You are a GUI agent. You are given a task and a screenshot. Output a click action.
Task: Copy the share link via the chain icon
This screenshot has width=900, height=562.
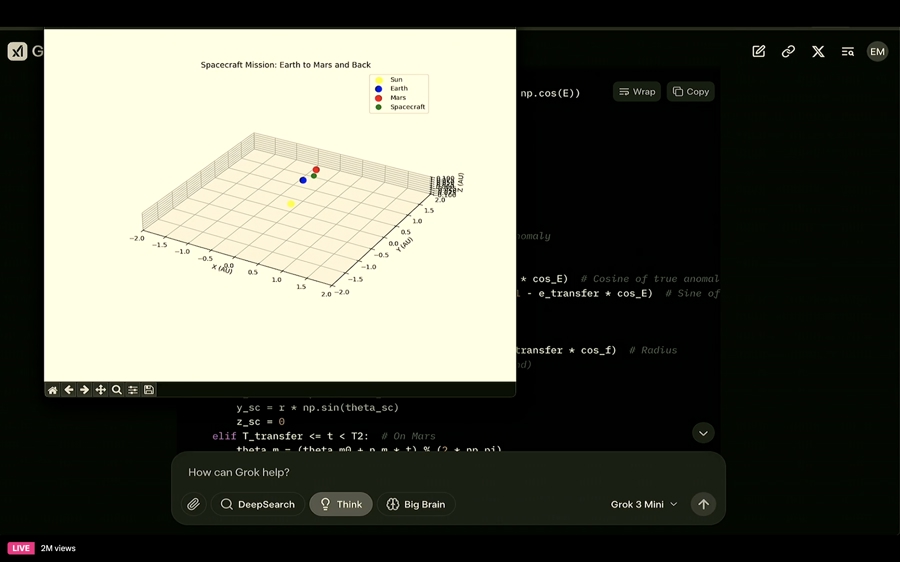pyautogui.click(x=788, y=52)
